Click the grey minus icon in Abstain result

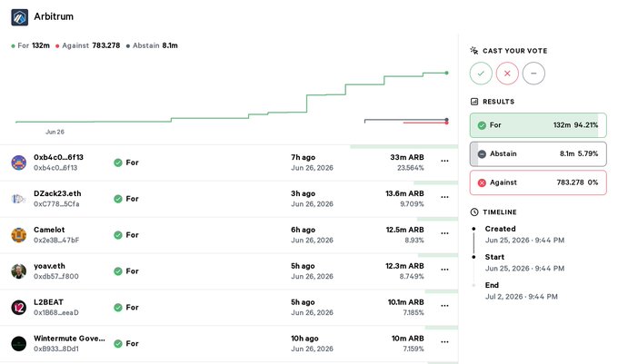tap(482, 154)
